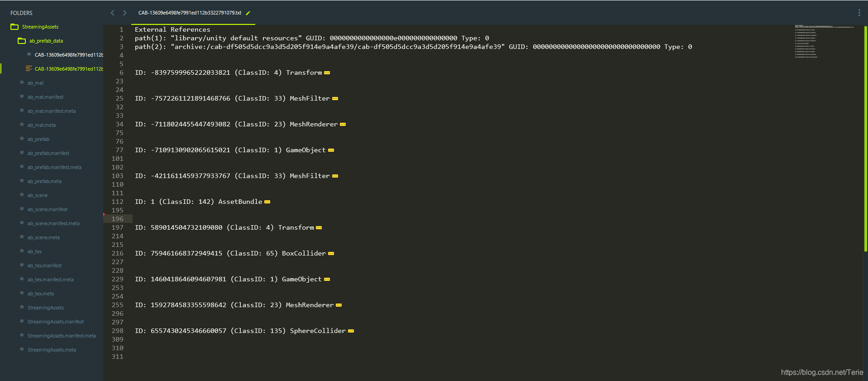The height and width of the screenshot is (381, 868).
Task: Expand folded block after MeshRenderer line 34
Action: pyautogui.click(x=343, y=125)
